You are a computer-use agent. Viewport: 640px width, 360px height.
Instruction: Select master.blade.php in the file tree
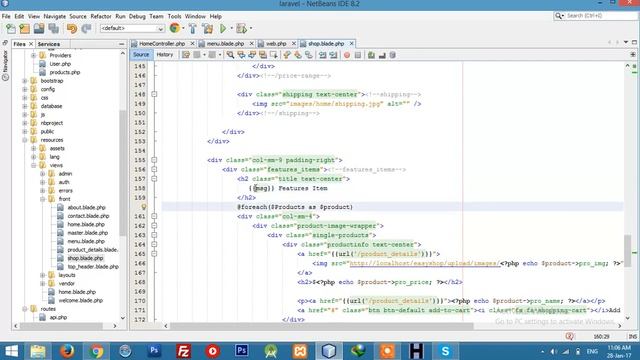click(x=87, y=233)
